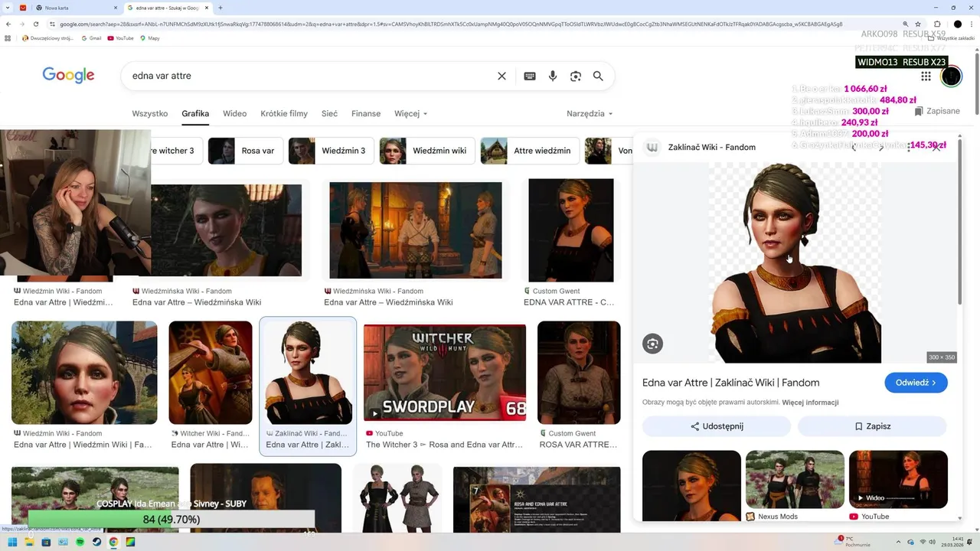Image resolution: width=980 pixels, height=551 pixels.
Task: Click the large Edna preview image
Action: [x=795, y=262]
